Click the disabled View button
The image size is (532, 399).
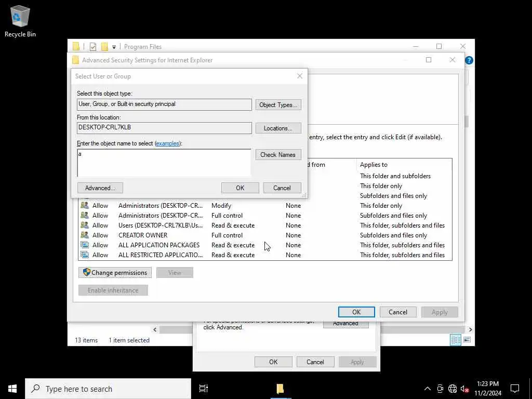click(x=175, y=272)
